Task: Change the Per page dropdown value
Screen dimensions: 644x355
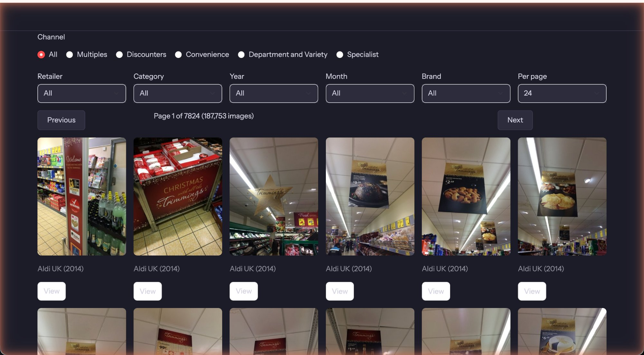Action: pyautogui.click(x=562, y=93)
